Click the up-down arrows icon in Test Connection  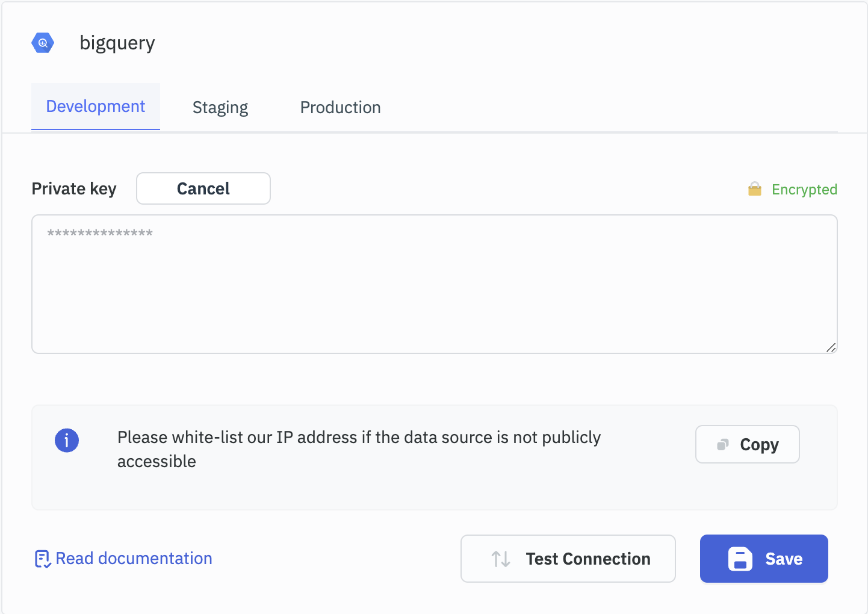point(501,559)
